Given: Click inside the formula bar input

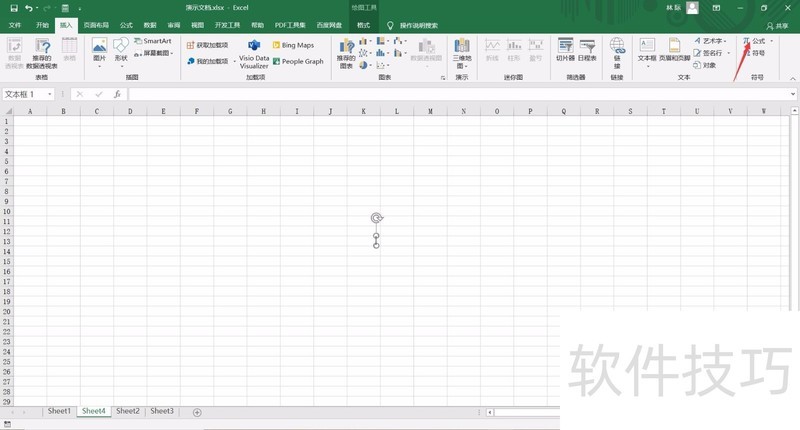Looking at the screenshot, I should pyautogui.click(x=458, y=94).
